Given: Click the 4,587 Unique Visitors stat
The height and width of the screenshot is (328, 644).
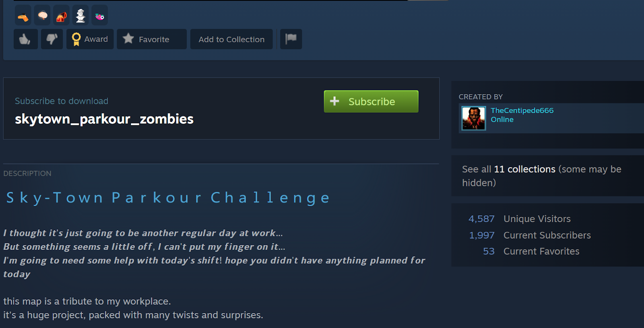Looking at the screenshot, I should tap(519, 219).
